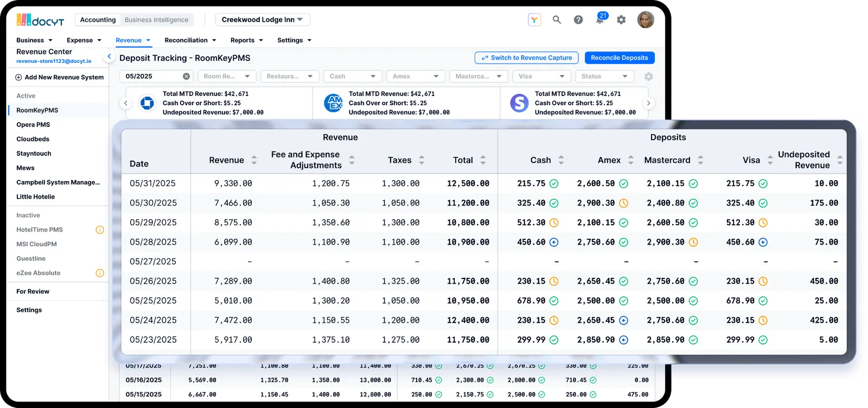Open the help question mark icon

[578, 20]
